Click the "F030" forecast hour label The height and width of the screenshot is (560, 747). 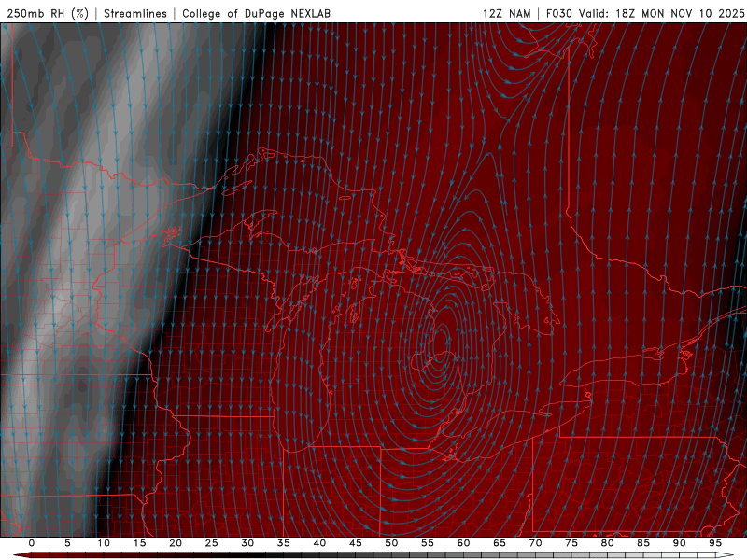pyautogui.click(x=558, y=13)
